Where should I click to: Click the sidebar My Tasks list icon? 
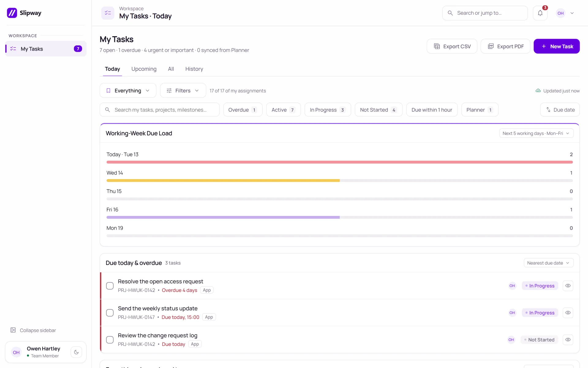[13, 49]
